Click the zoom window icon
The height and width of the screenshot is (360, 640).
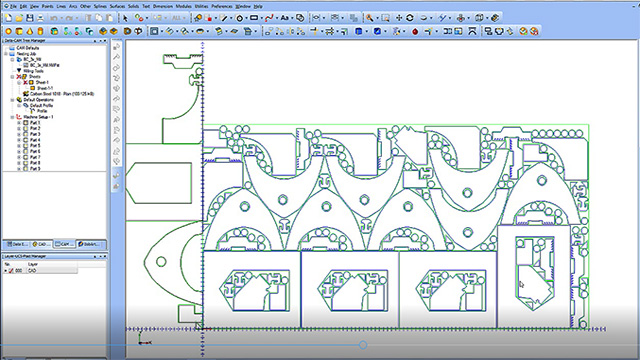[385, 18]
